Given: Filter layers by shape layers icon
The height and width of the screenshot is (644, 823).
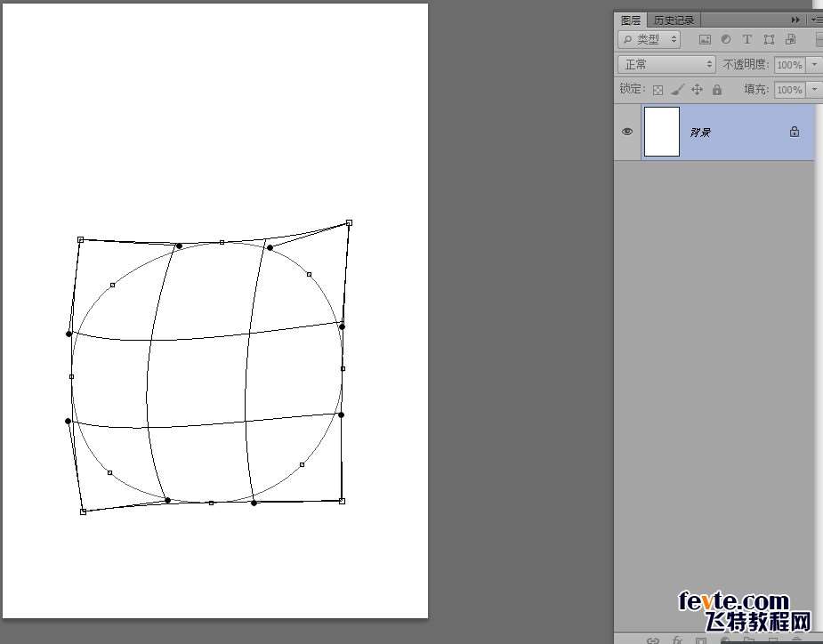Looking at the screenshot, I should [769, 39].
